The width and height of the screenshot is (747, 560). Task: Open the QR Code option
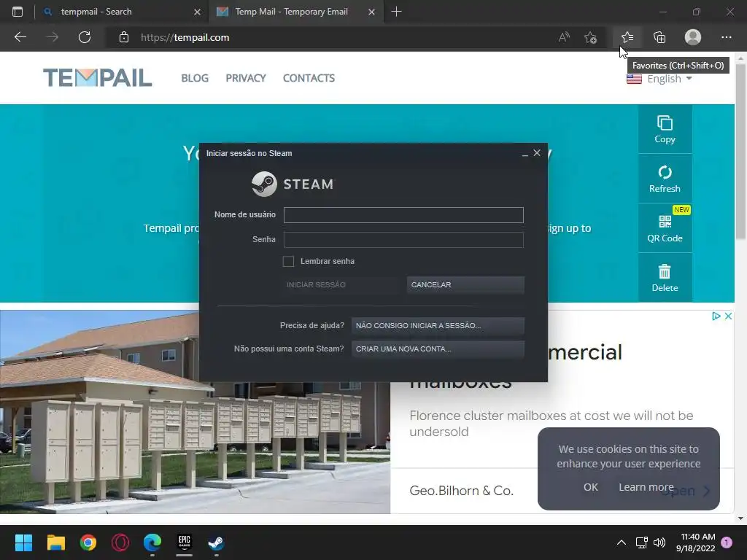coord(665,227)
